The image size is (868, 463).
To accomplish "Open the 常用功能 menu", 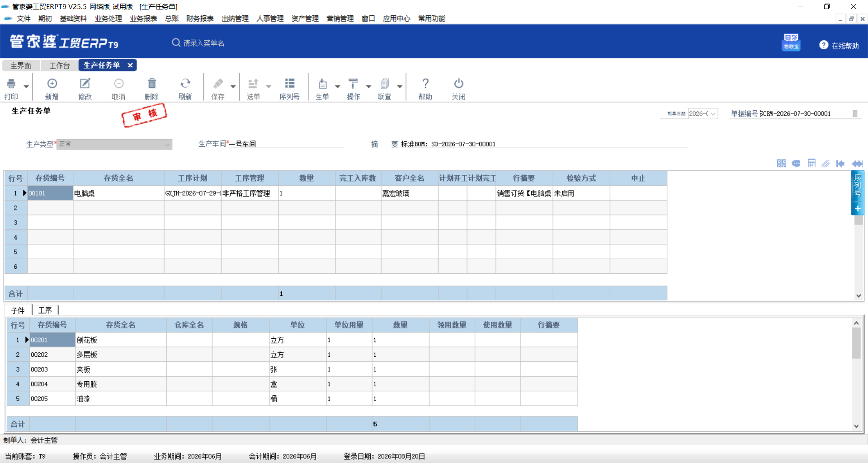I will [x=432, y=19].
